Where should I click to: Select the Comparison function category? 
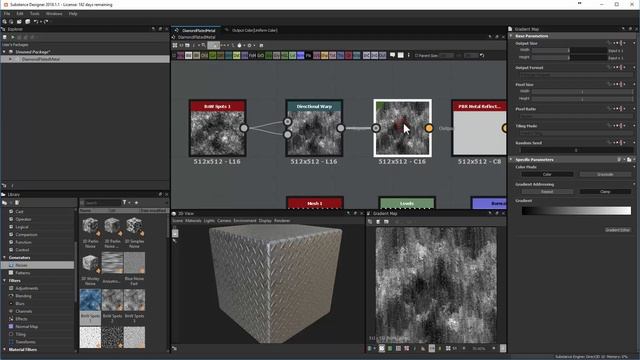(x=26, y=235)
